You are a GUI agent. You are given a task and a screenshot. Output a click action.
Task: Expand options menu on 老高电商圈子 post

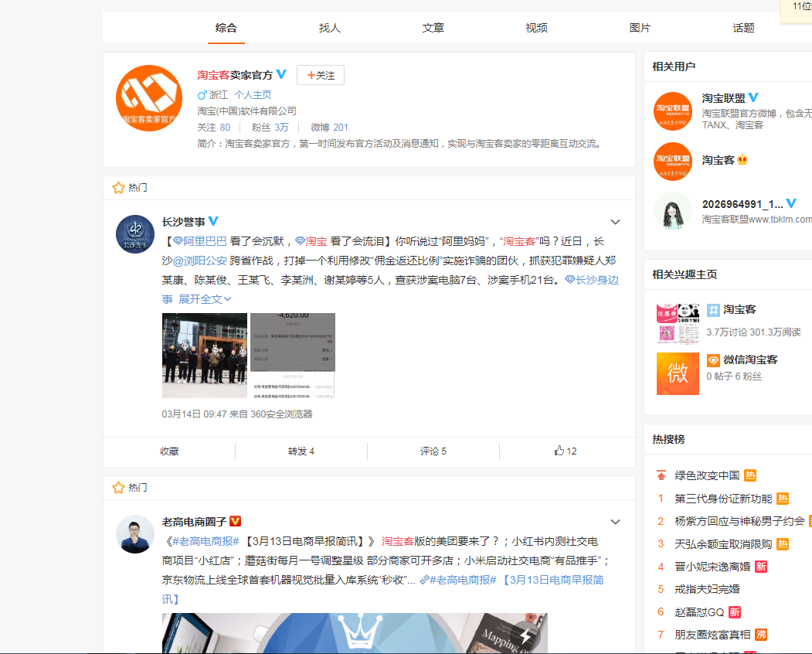pos(615,522)
